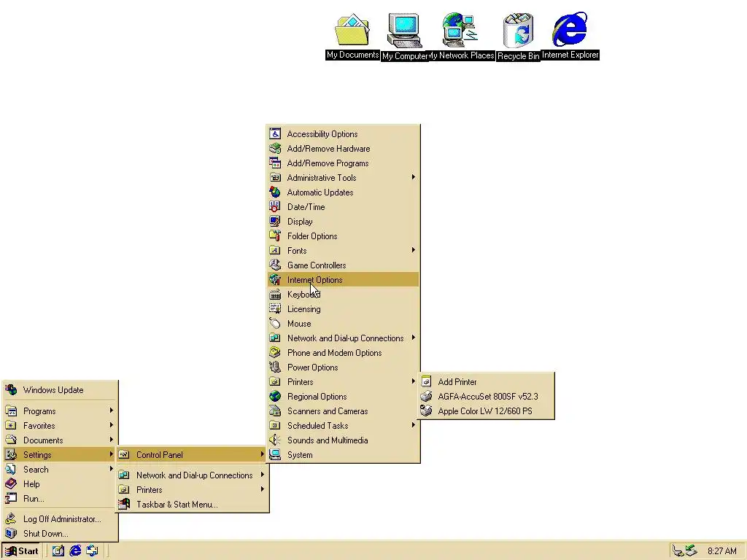Open Help from Start menu
The width and height of the screenshot is (747, 560).
[60, 484]
